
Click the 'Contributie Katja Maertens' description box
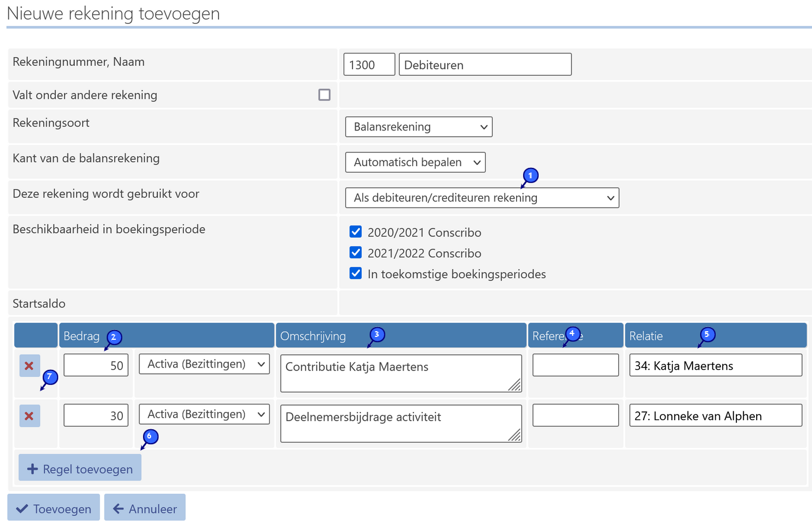[401, 373]
